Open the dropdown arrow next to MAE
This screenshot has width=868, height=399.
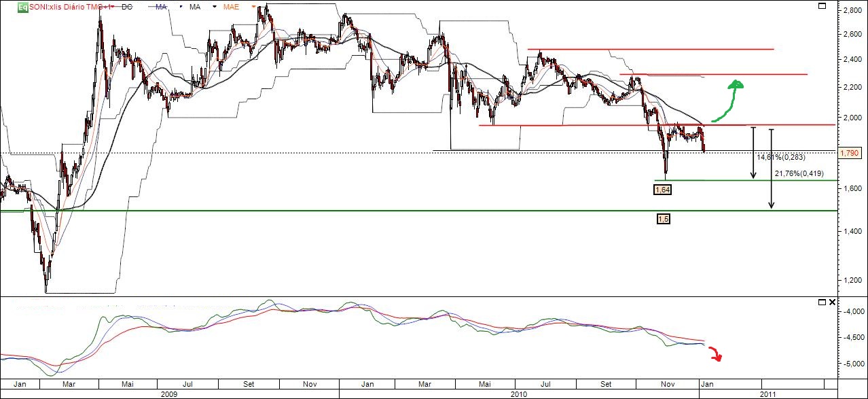point(253,7)
